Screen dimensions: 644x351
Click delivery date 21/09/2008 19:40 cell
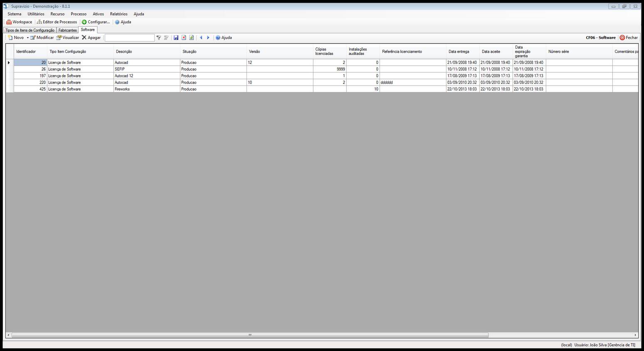point(463,62)
